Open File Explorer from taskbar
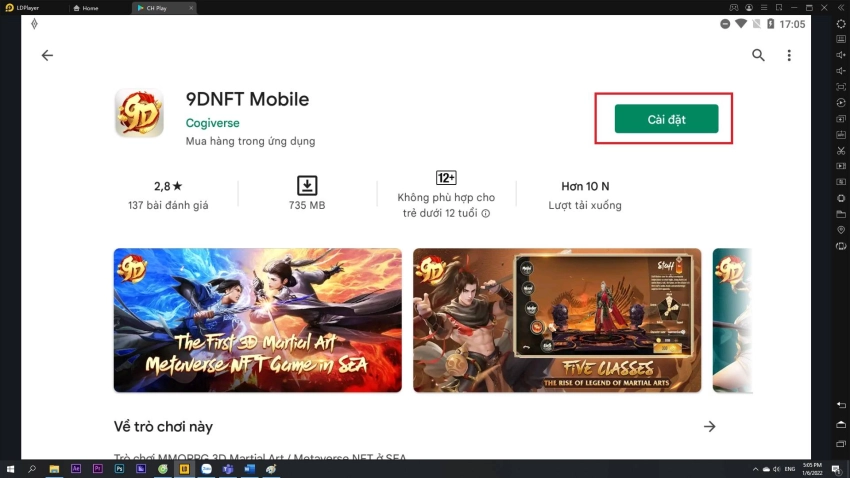 (54, 469)
